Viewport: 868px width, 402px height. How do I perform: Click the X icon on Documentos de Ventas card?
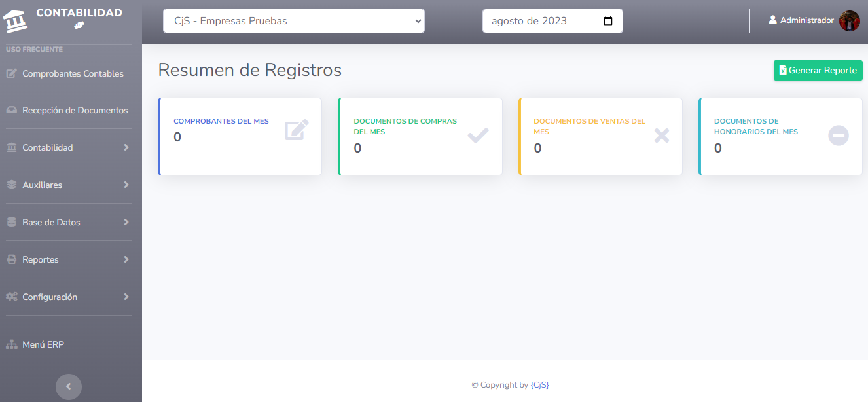tap(662, 136)
